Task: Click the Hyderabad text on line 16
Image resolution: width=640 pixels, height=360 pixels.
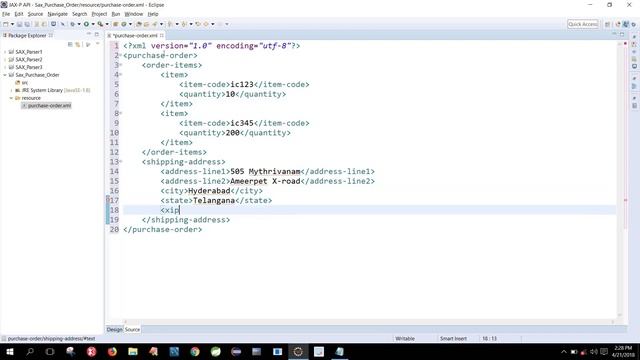Action: pyautogui.click(x=209, y=191)
